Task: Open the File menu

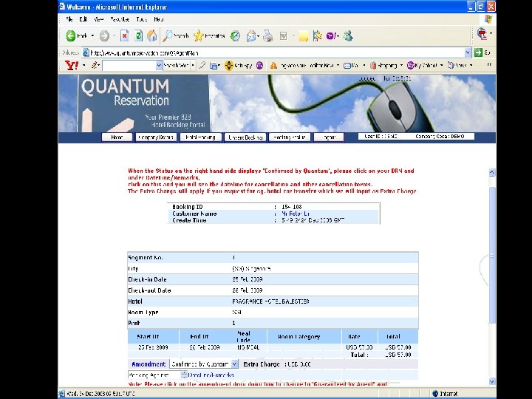Action: (x=69, y=19)
